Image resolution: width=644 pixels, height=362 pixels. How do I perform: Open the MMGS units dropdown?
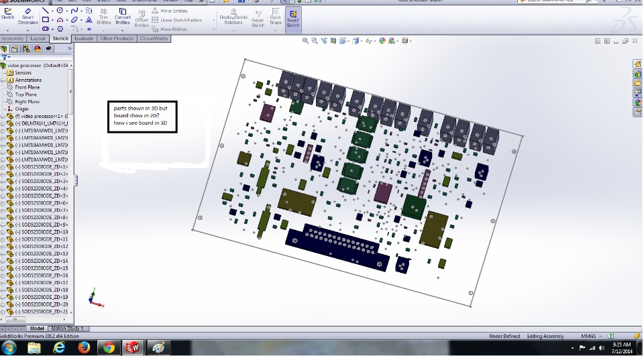click(591, 336)
